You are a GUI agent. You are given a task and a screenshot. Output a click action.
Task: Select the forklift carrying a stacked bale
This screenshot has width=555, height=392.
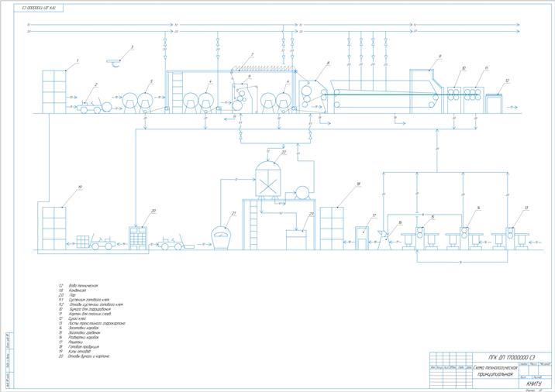coord(96,242)
